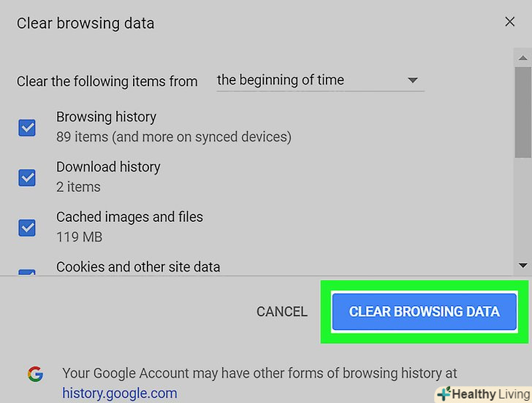Click the scroll down arrow of the list
The height and width of the screenshot is (403, 532).
point(523,266)
